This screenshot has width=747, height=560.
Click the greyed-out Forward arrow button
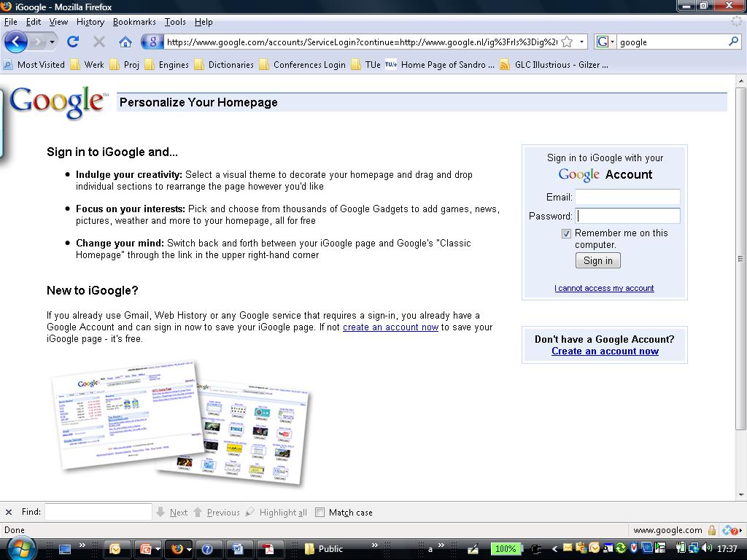pos(36,42)
